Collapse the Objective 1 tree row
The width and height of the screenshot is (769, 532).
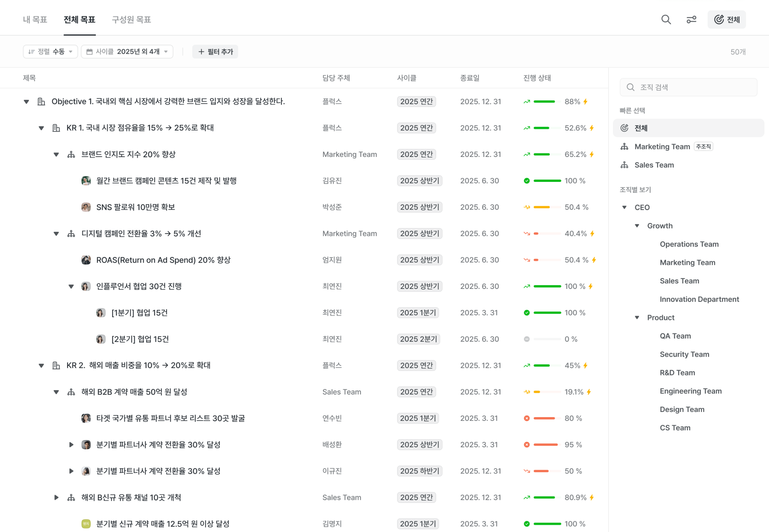click(26, 102)
